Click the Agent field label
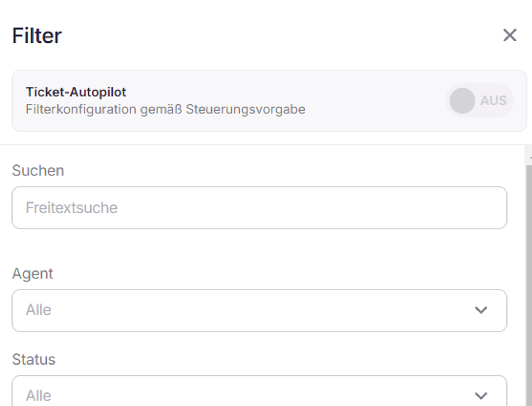The width and height of the screenshot is (532, 406). pos(32,274)
